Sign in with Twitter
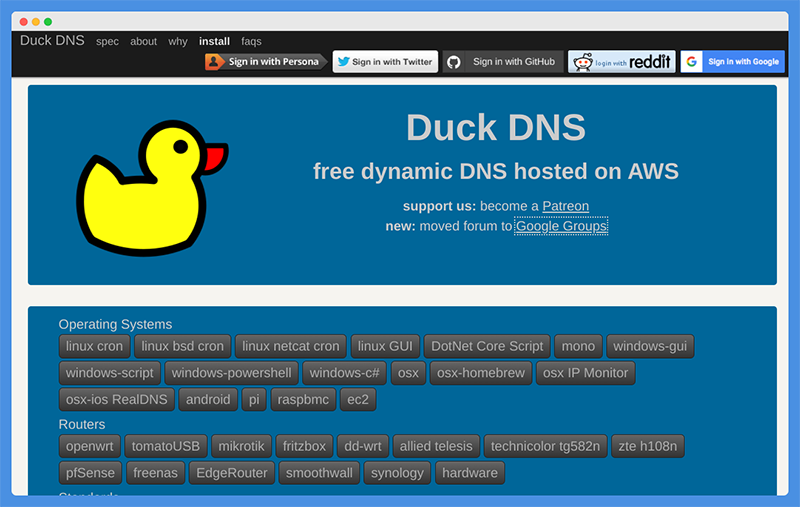This screenshot has height=507, width=800. tap(385, 62)
